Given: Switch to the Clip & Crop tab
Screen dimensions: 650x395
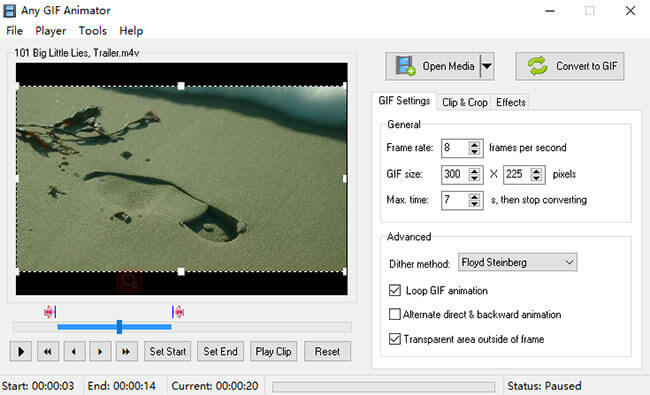Looking at the screenshot, I should click(x=464, y=102).
